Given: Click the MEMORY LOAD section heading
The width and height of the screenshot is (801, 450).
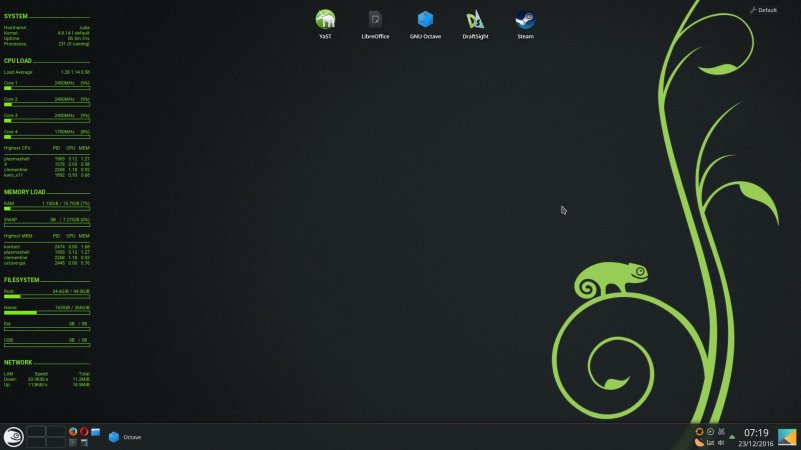Looking at the screenshot, I should point(25,192).
